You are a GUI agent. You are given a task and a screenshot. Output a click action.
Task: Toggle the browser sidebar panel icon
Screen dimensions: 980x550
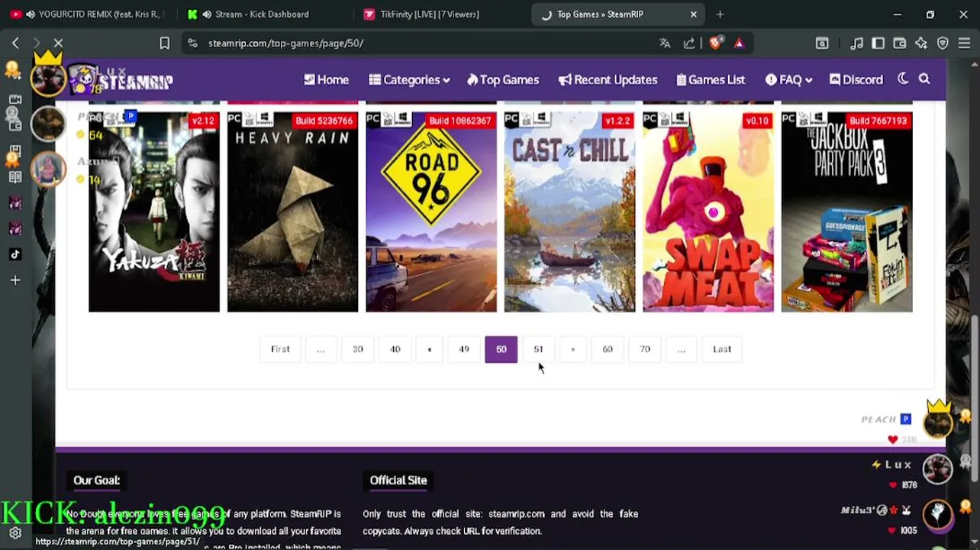click(878, 44)
